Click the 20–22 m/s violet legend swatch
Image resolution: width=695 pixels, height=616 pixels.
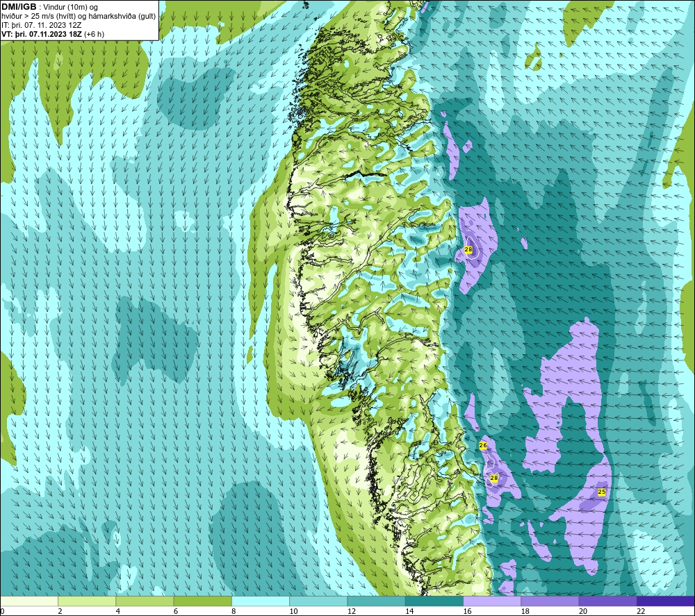(x=607, y=601)
